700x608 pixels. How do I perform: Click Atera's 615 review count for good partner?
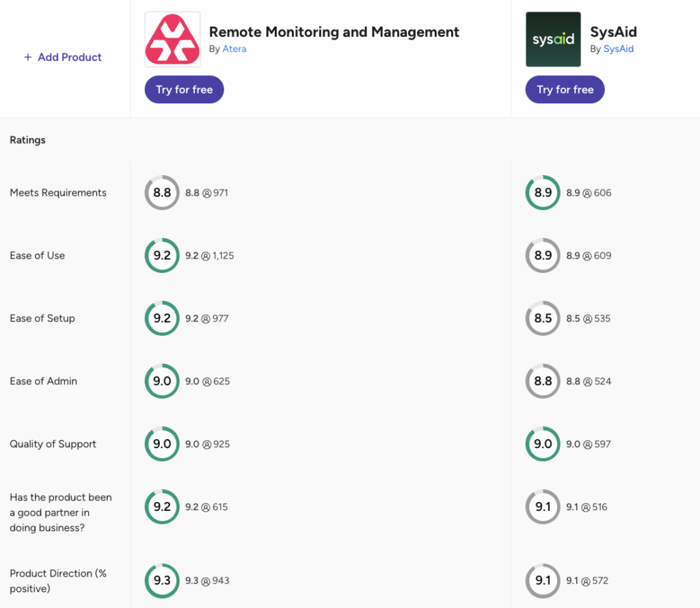(220, 507)
